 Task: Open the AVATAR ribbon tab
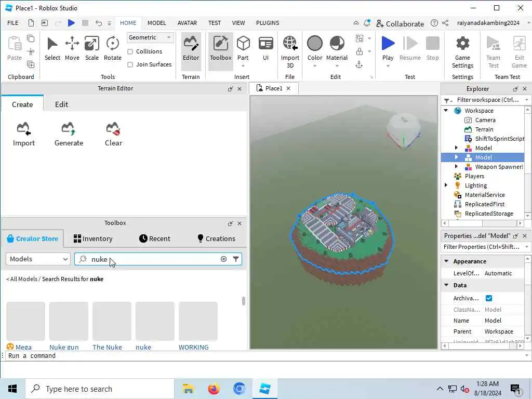tap(187, 23)
